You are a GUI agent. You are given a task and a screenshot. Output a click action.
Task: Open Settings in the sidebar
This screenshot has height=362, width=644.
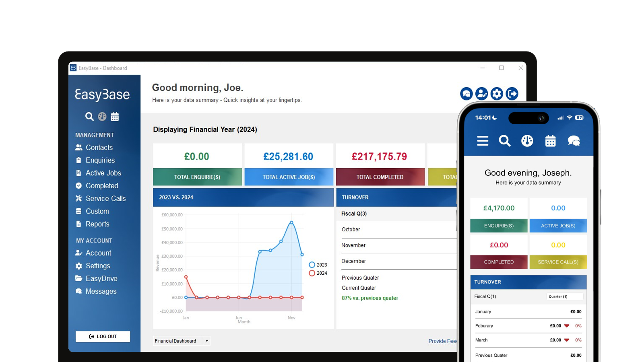[x=93, y=266]
